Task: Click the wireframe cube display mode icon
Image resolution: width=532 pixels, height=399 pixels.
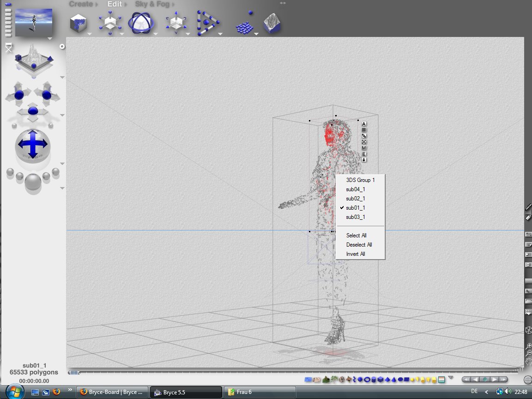Action: [x=529, y=330]
